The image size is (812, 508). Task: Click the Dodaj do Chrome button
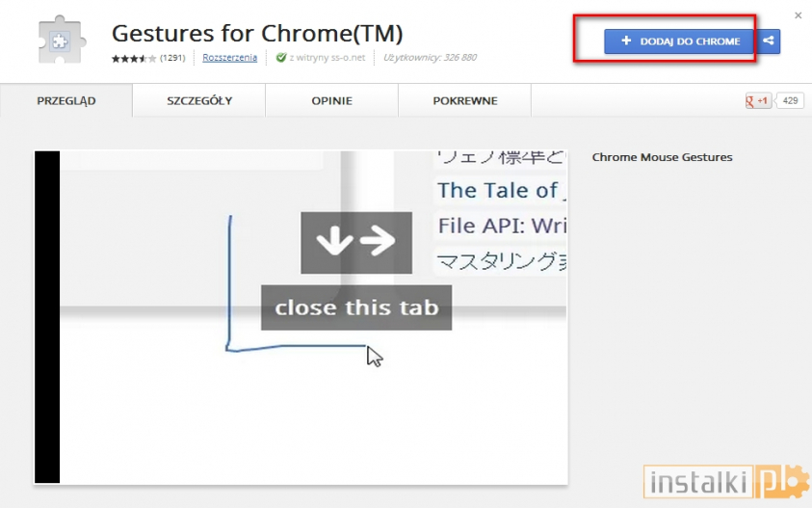(x=680, y=41)
